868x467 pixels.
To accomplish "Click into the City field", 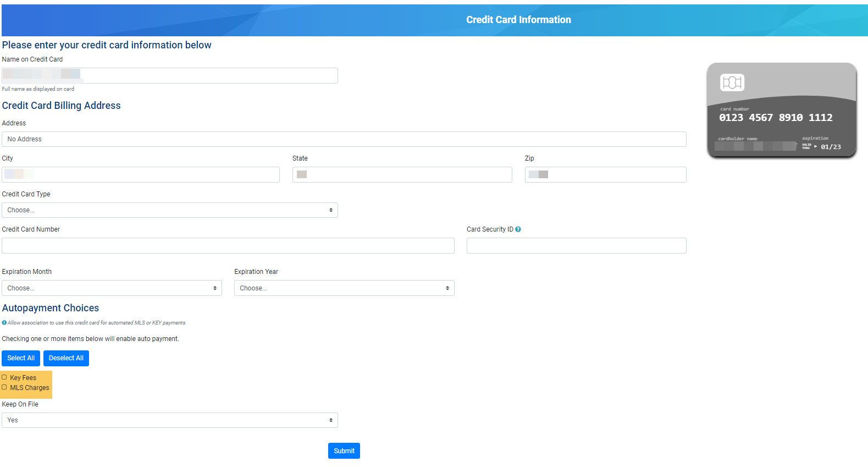I will pyautogui.click(x=140, y=175).
